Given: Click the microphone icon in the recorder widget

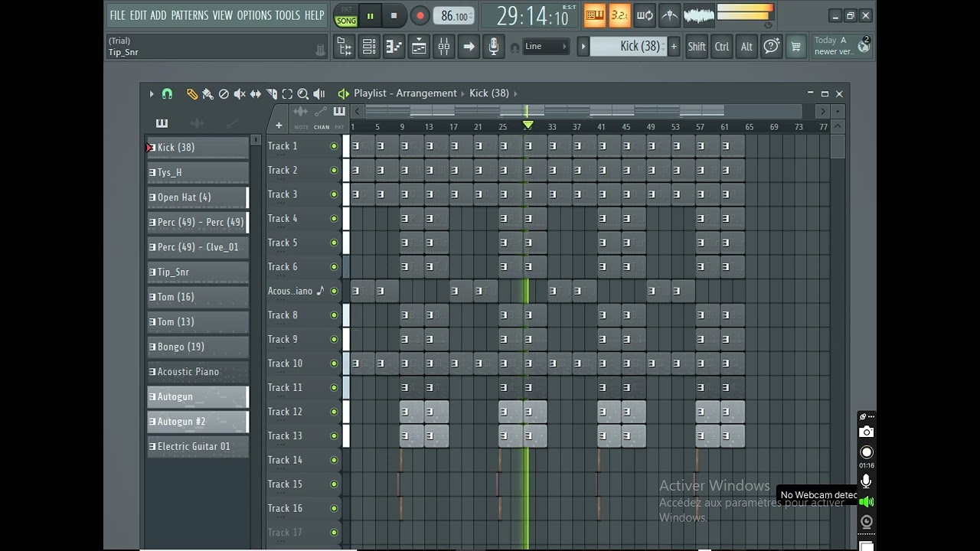Looking at the screenshot, I should [x=866, y=481].
